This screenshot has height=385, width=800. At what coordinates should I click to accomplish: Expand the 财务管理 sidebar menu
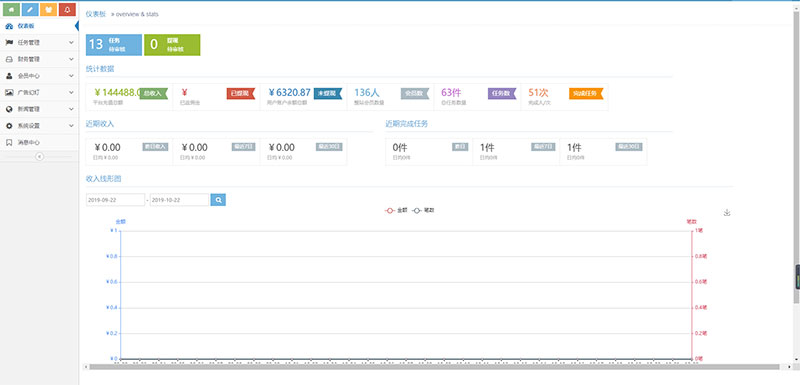coord(39,59)
